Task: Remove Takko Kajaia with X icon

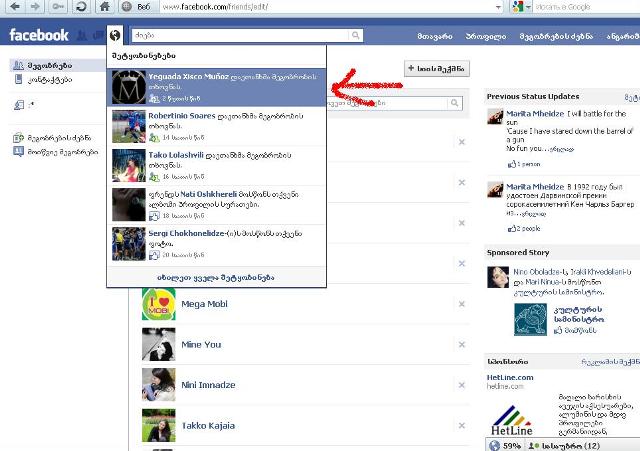Action: tap(462, 426)
